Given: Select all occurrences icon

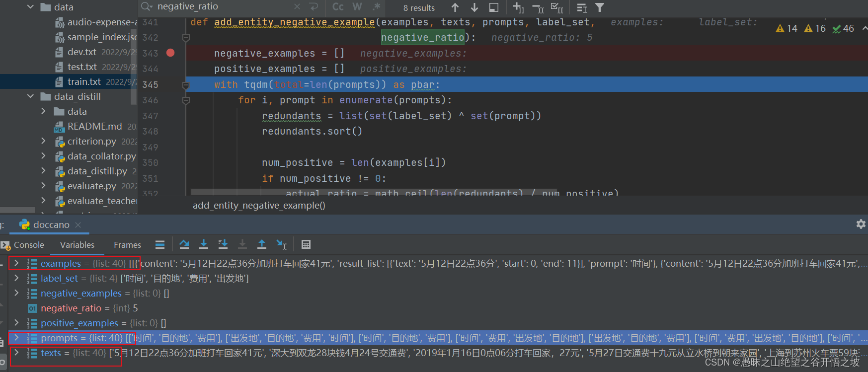Looking at the screenshot, I should point(557,7).
